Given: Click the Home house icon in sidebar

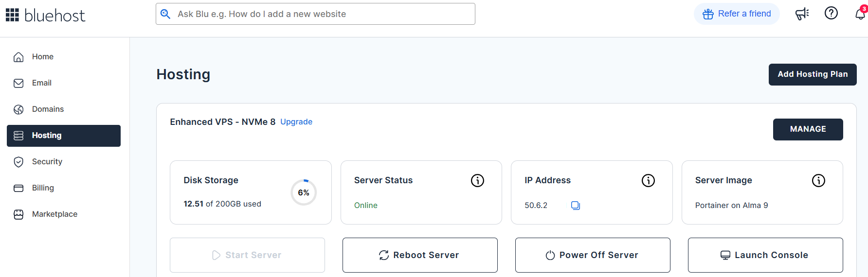Looking at the screenshot, I should [x=18, y=57].
